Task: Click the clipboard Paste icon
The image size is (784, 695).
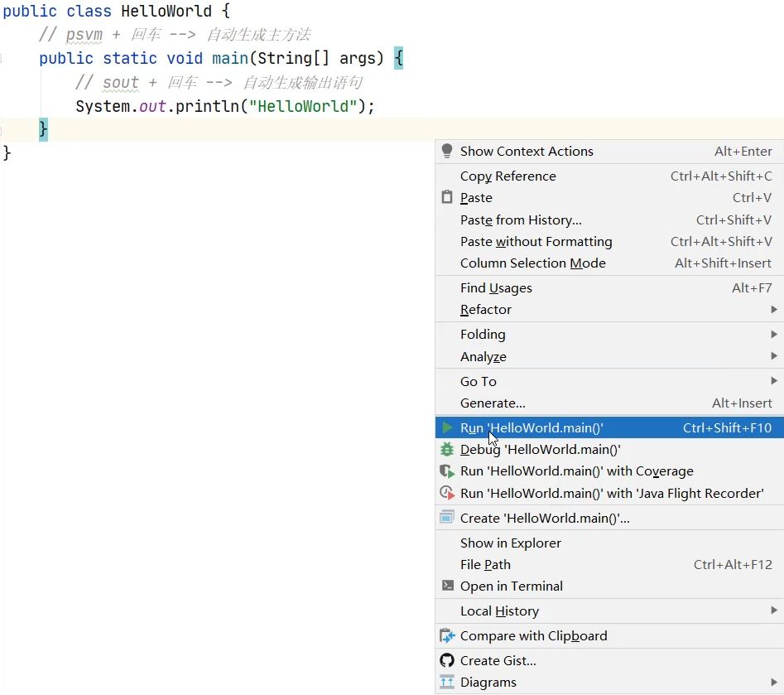Action: tap(447, 198)
